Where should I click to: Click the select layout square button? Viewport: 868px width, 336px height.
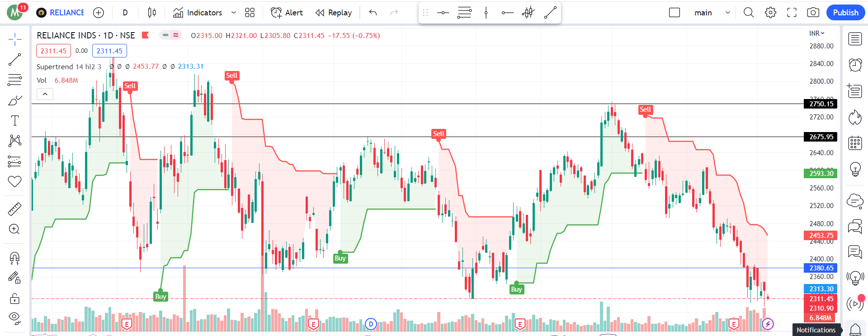(675, 13)
